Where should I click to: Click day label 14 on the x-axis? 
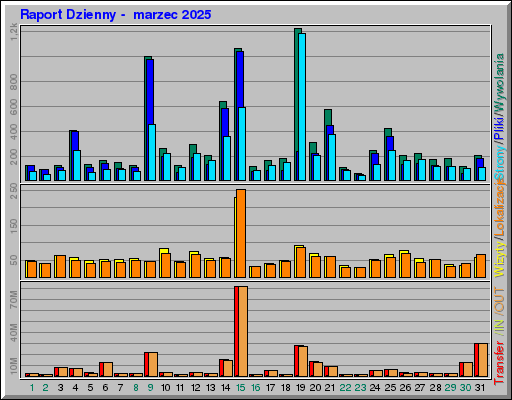tap(226, 388)
